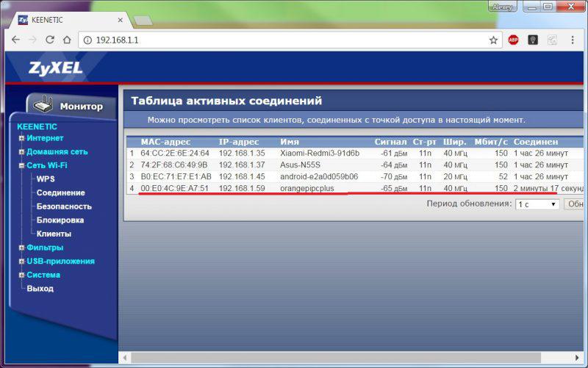Open the Adblock Plus extension
Screen dimensions: 588x368
513,40
